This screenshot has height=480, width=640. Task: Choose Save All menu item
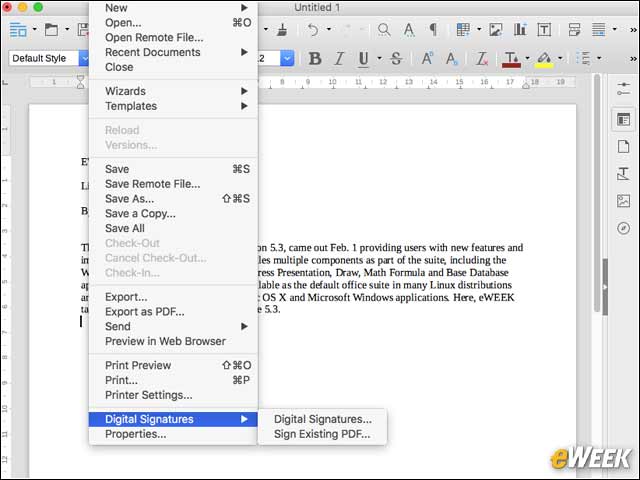coord(173,228)
